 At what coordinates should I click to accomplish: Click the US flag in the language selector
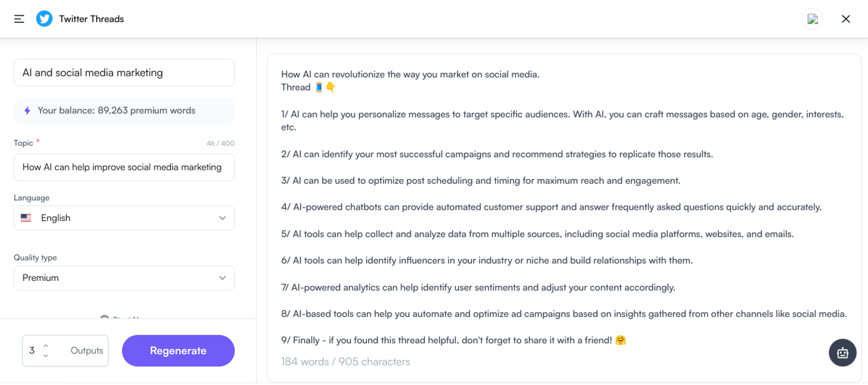coord(26,218)
